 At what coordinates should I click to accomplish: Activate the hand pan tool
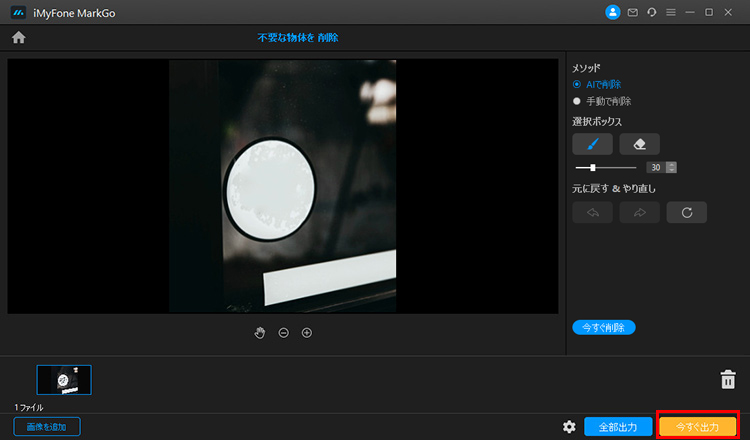260,333
